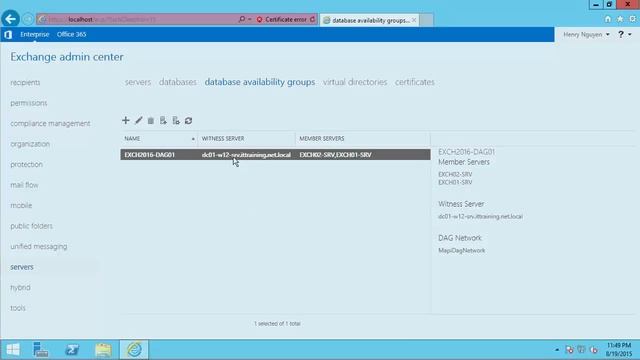Open protection in left navigation
Image resolution: width=640 pixels, height=360 pixels.
(27, 164)
